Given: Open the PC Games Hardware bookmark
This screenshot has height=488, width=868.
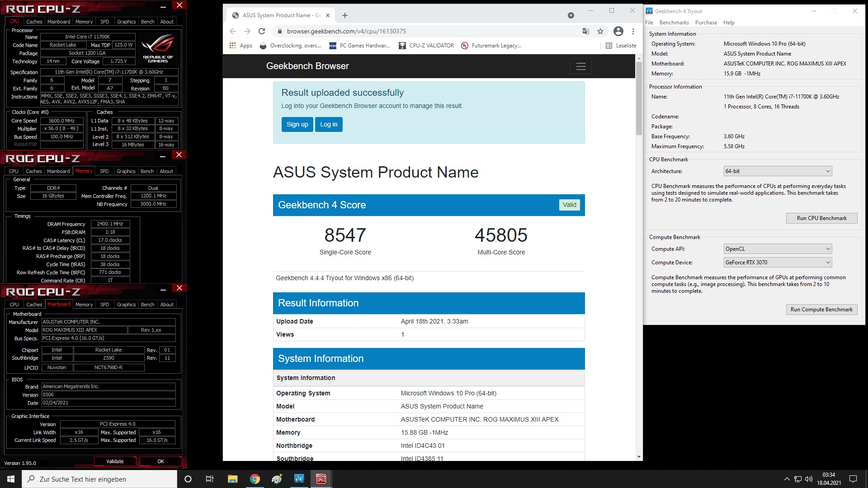Looking at the screenshot, I should (359, 46).
